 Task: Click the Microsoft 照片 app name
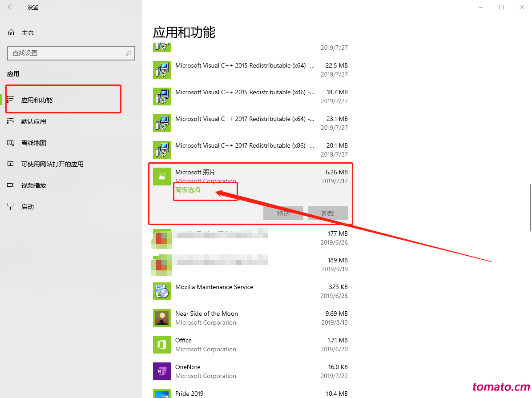[x=195, y=173]
